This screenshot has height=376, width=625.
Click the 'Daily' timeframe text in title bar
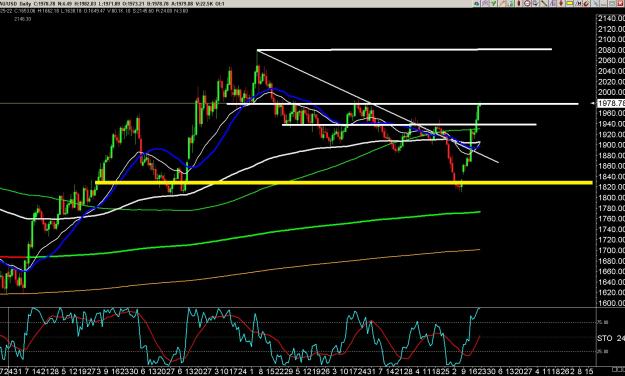(x=25, y=4)
